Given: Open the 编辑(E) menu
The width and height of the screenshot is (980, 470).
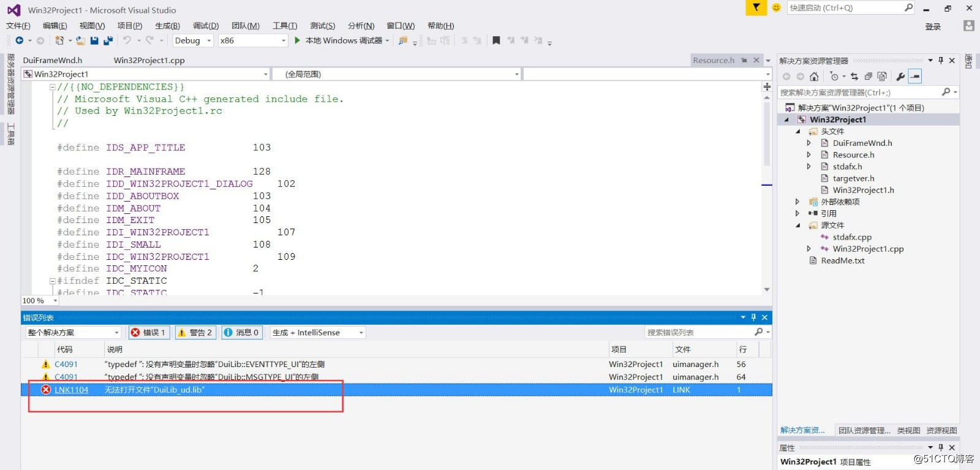Looking at the screenshot, I should click(55, 26).
